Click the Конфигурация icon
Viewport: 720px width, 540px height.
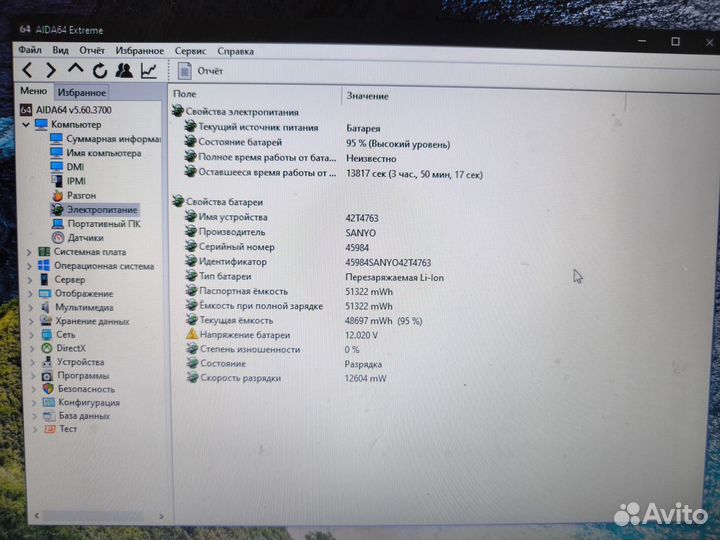tap(48, 402)
